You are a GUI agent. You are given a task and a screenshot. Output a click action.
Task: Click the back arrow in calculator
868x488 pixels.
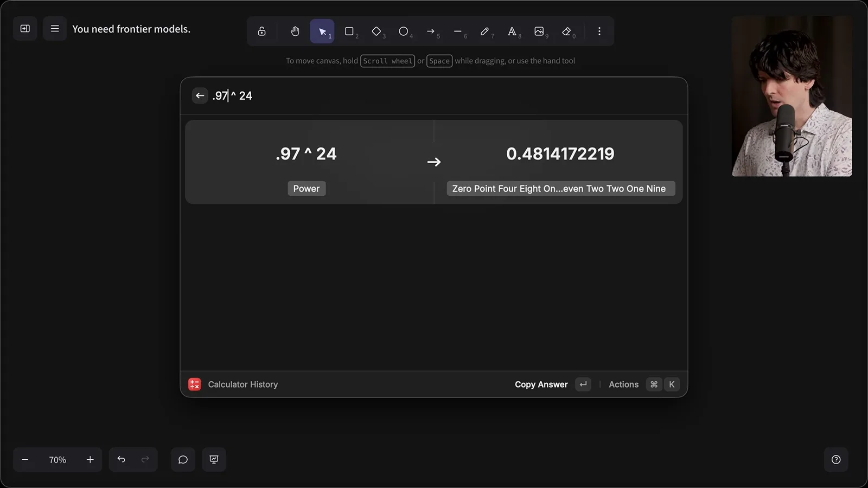tap(200, 95)
